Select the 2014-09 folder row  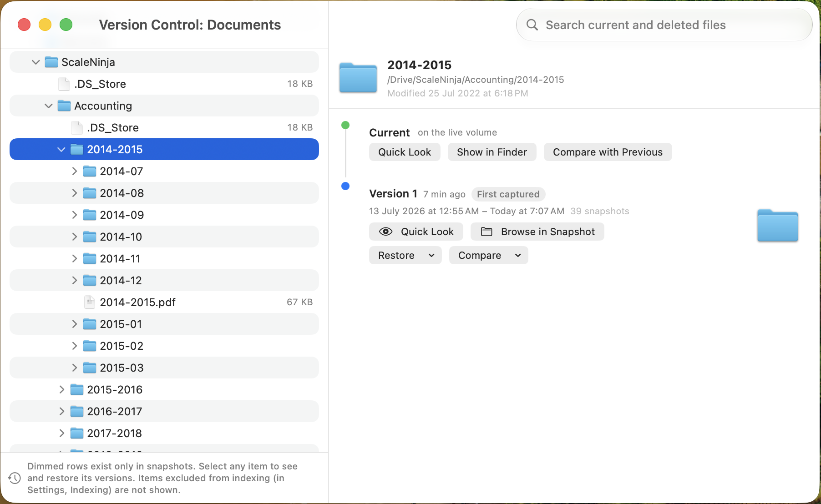coord(164,215)
